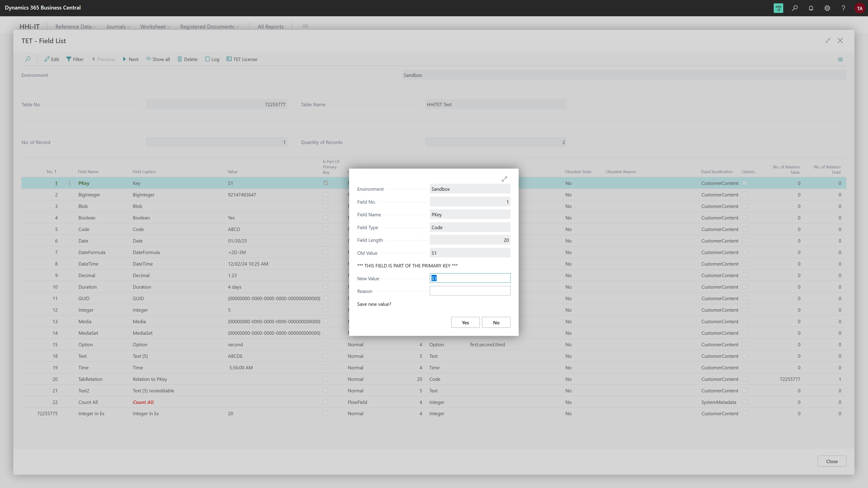Expand the dialog using the diagonal arrow icon
Screen dimensions: 868x488
point(504,179)
